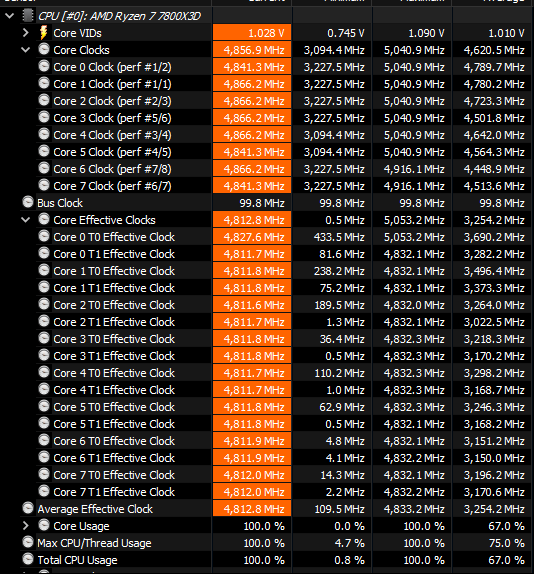Screen dimensions: 534x574
Task: Click the Core VIDs minimum value 0.745 V
Action: click(346, 33)
